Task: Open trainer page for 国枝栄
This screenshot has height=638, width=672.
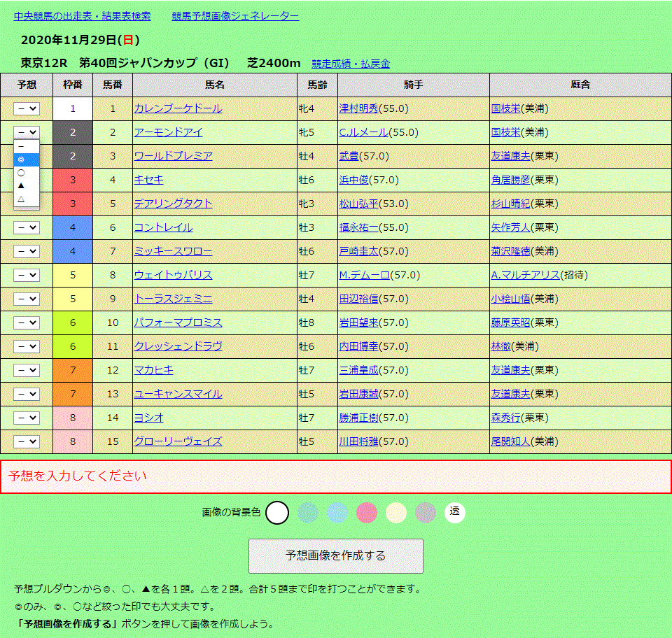Action: tap(505, 108)
